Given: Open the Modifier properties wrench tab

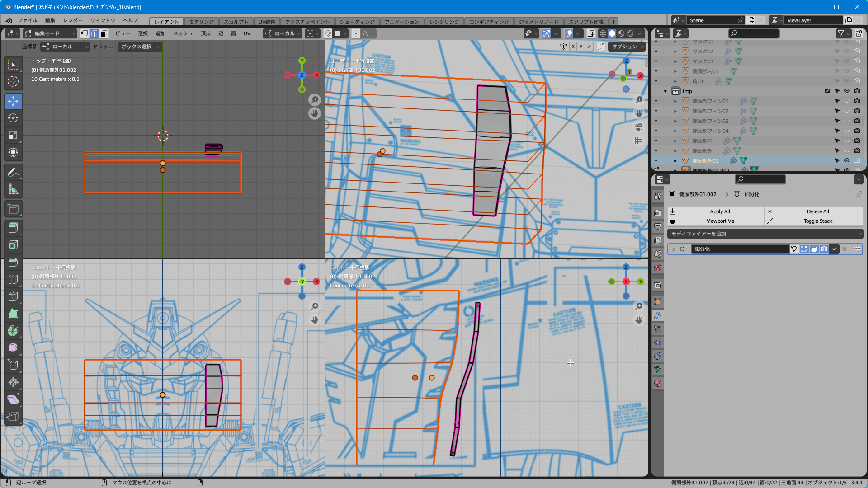Looking at the screenshot, I should 658,315.
